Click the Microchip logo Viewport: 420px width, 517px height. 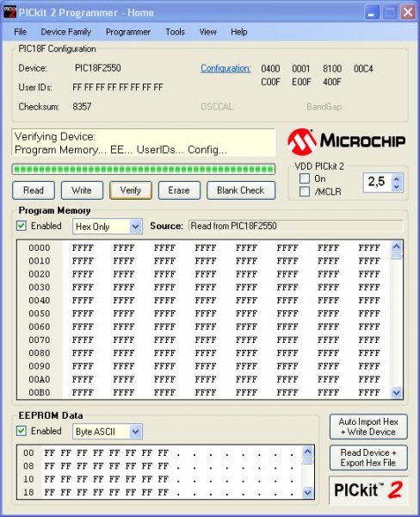[x=346, y=142]
